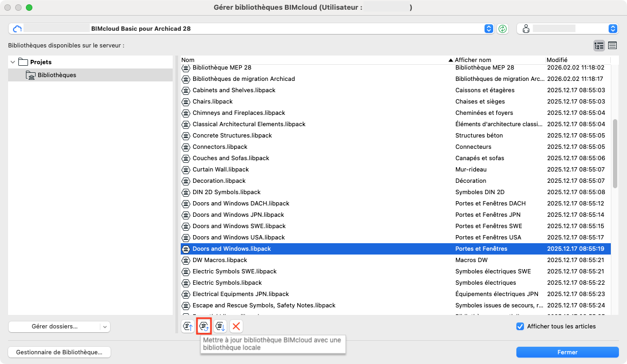This screenshot has width=627, height=364.
Task: Select Doors and Windows USA.libpack row
Action: [396, 237]
